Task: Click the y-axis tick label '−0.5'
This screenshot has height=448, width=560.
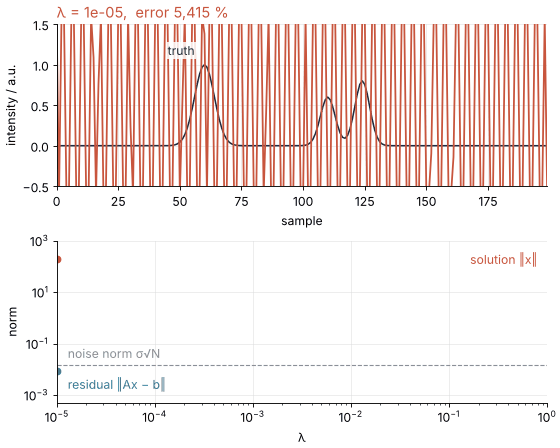Action: [x=36, y=187]
